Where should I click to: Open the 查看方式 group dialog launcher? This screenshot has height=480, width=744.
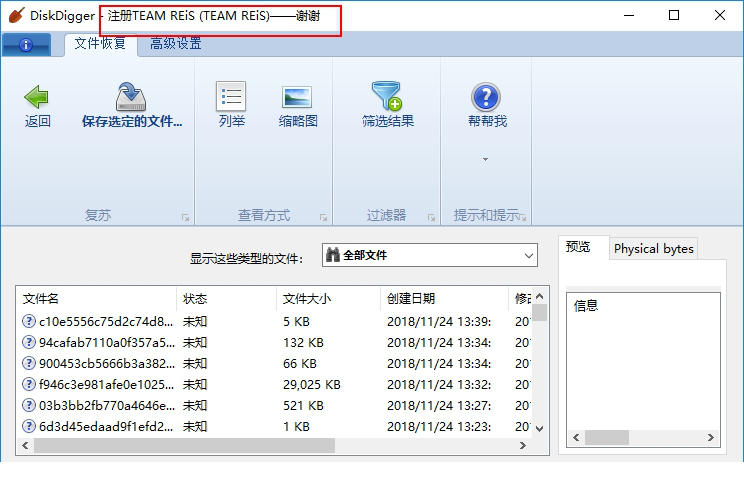click(324, 217)
